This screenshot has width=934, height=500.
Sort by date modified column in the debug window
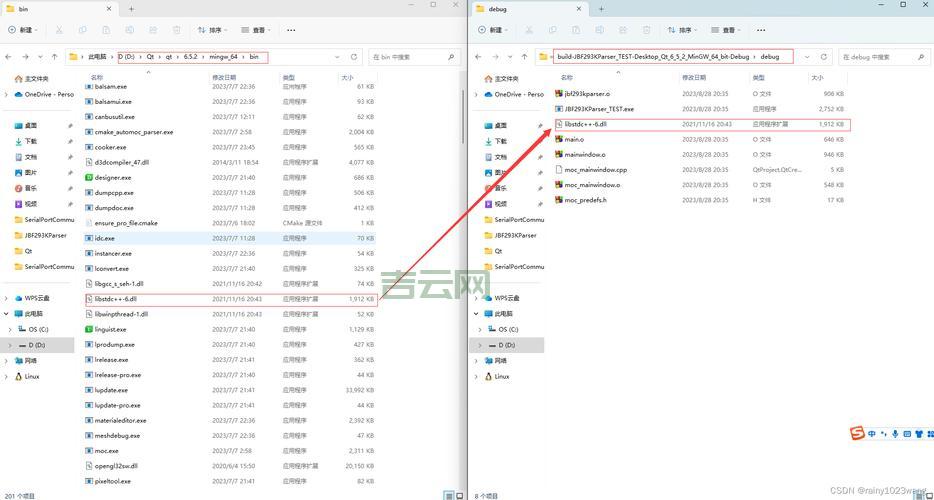(x=694, y=77)
